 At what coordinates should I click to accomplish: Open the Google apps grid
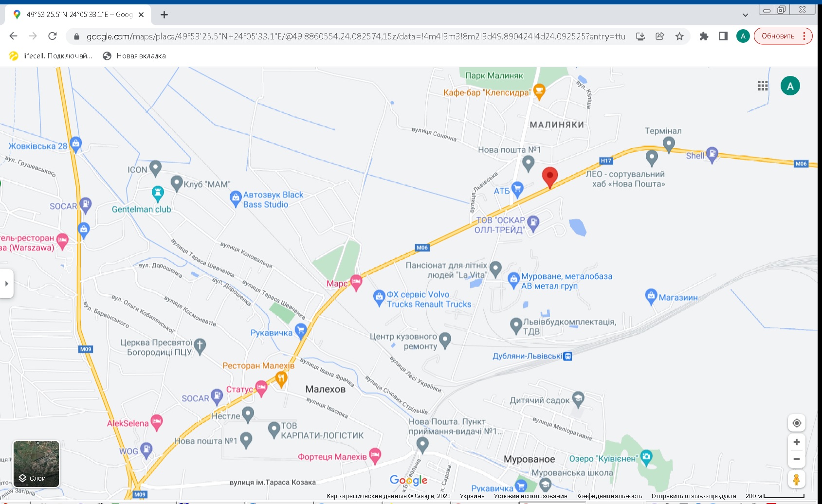pos(763,86)
